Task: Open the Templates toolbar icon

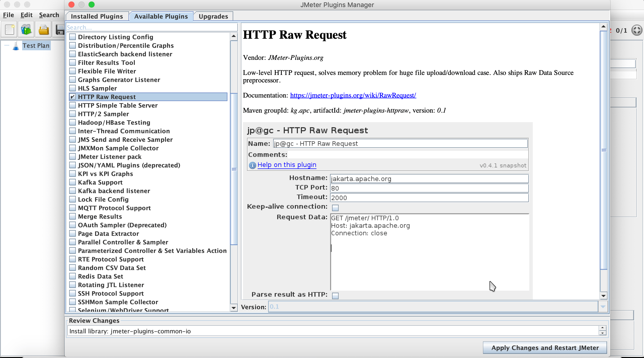Action: point(26,30)
